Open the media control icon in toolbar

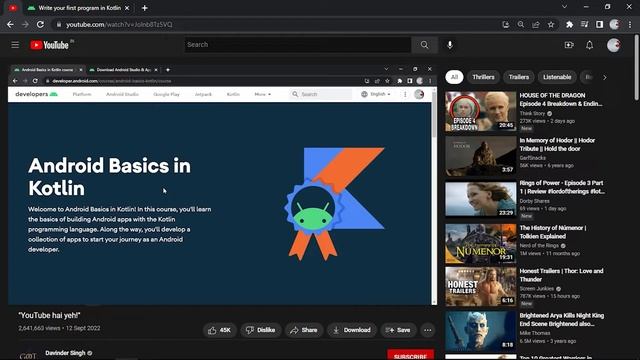pos(584,24)
